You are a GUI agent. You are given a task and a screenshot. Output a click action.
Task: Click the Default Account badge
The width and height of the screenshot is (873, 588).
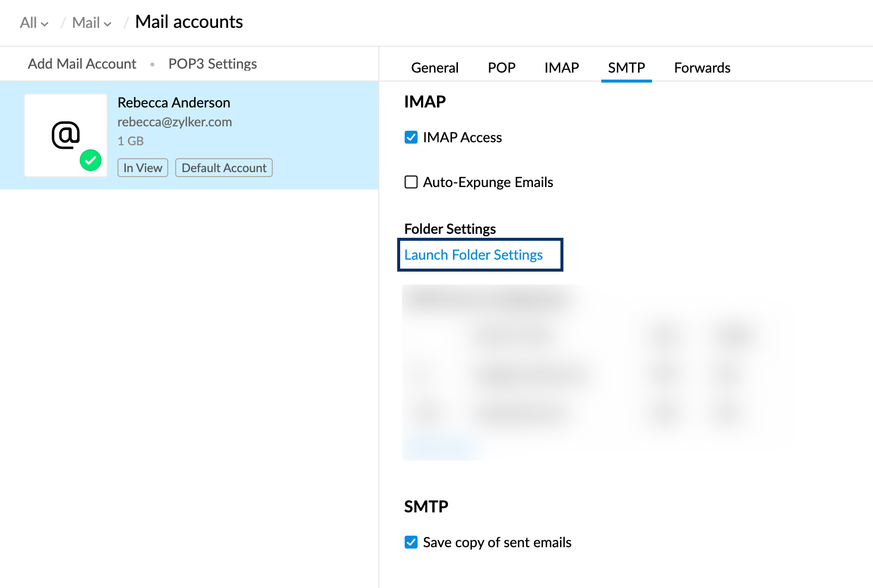pyautogui.click(x=223, y=168)
